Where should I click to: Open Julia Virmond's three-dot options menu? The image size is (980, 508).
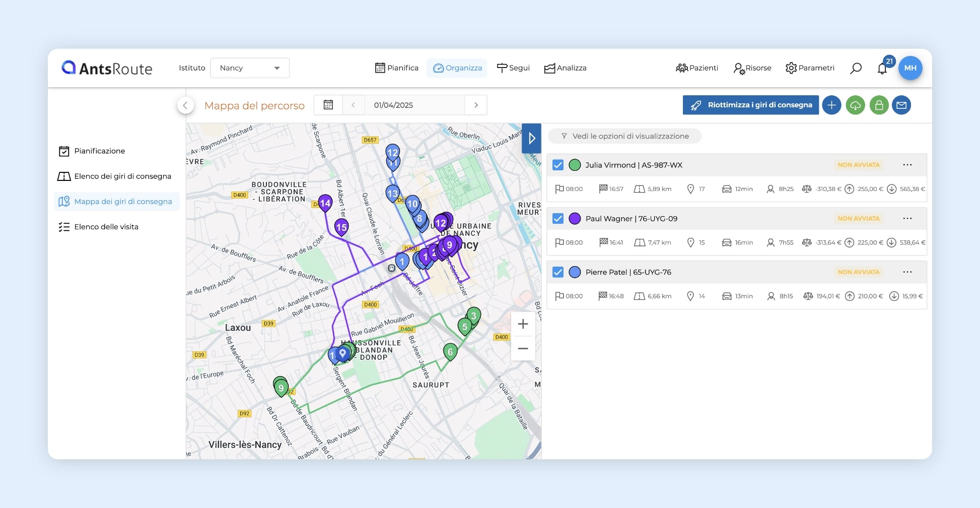point(907,165)
